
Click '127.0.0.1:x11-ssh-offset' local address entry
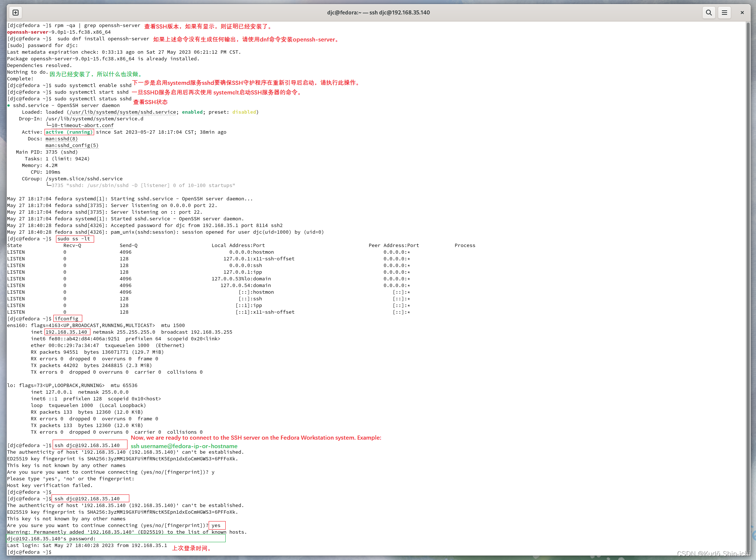pyautogui.click(x=259, y=259)
